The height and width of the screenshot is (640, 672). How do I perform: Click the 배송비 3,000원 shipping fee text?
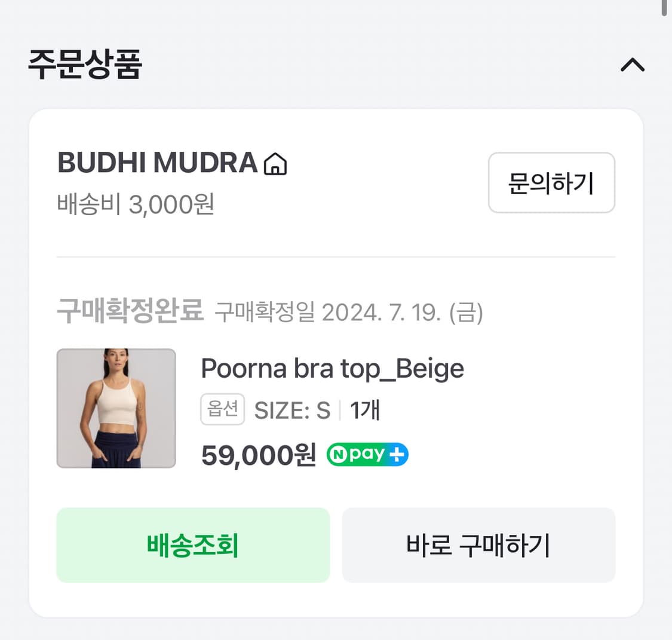coord(135,205)
